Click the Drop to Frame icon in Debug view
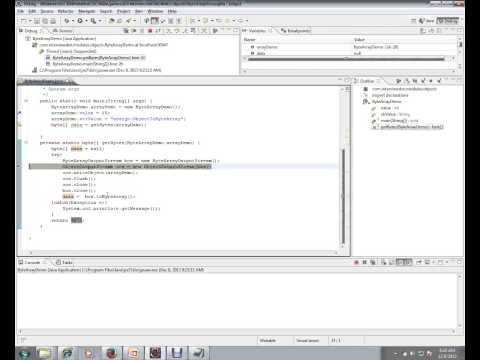Viewport: 480px width, 360px height. coord(193,31)
